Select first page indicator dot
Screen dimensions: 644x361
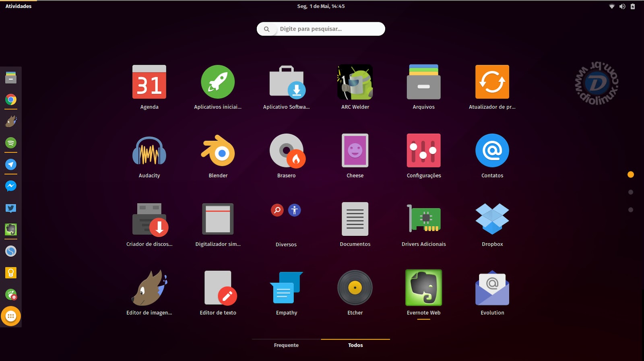point(631,175)
